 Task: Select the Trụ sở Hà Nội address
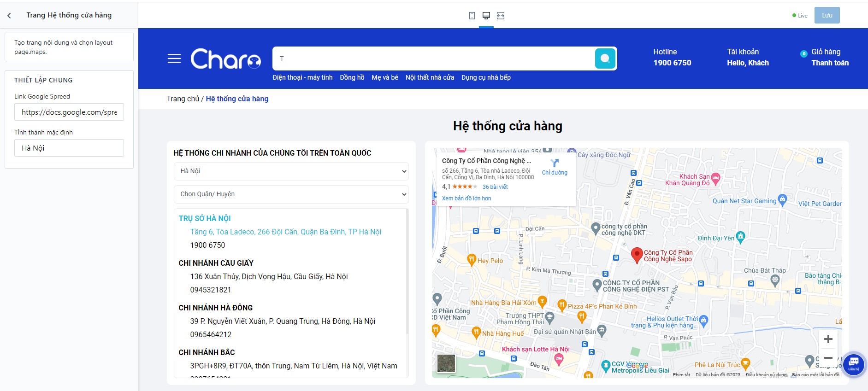[285, 232]
